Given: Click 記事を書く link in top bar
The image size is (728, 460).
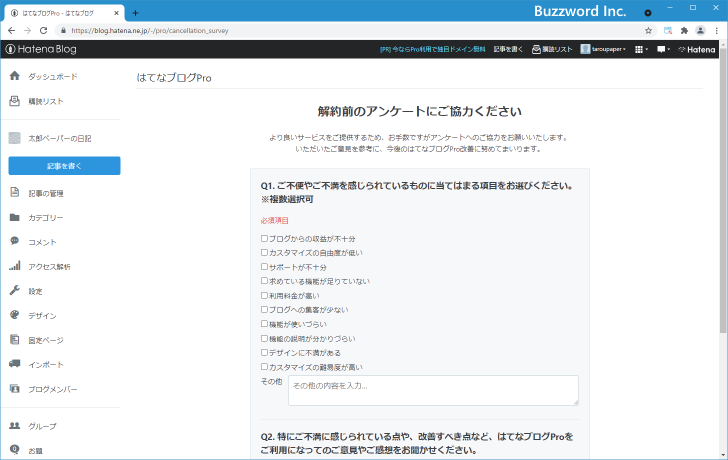Looking at the screenshot, I should [508, 49].
